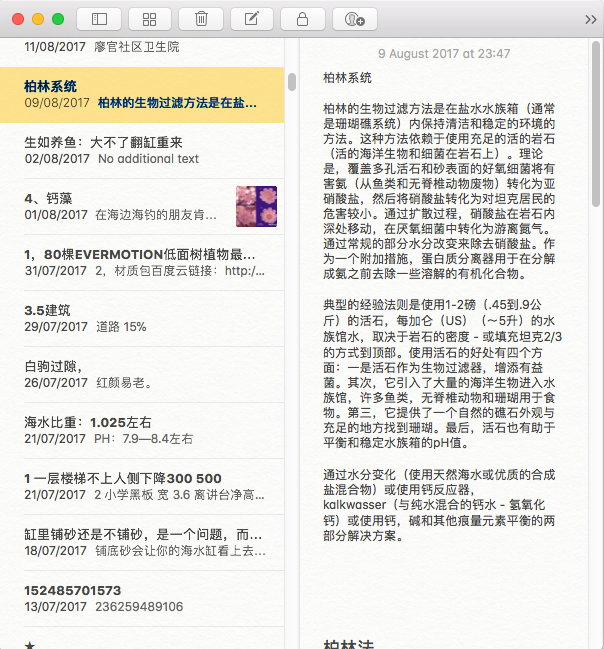Open the 海水比重 1.025 note

click(x=140, y=430)
